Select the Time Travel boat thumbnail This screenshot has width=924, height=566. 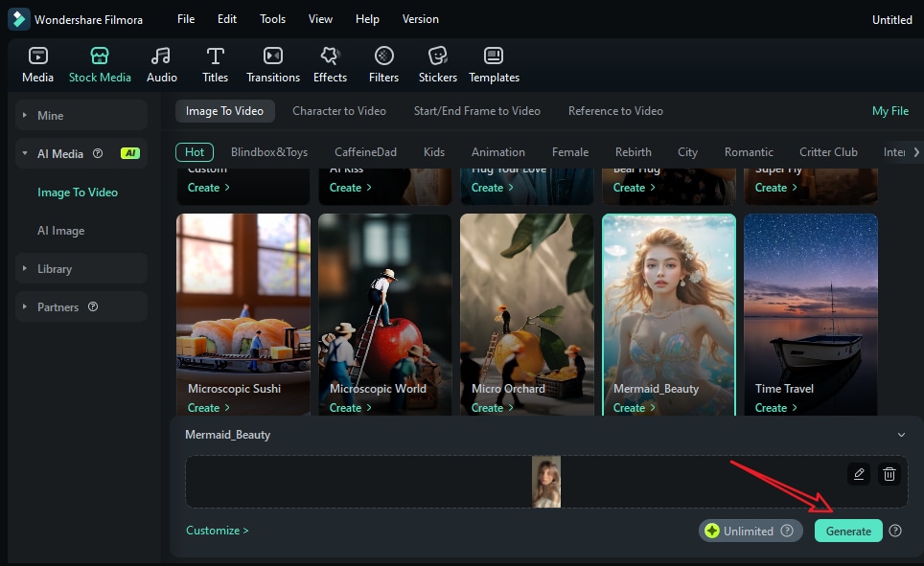pyautogui.click(x=811, y=314)
